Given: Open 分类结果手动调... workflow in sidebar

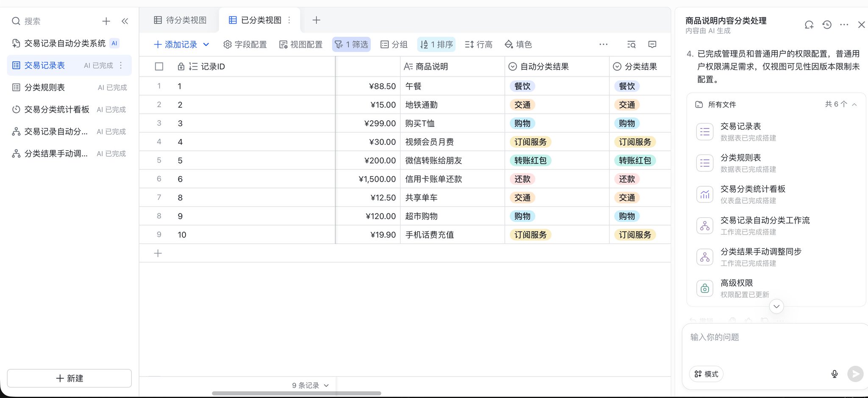Looking at the screenshot, I should click(x=69, y=153).
